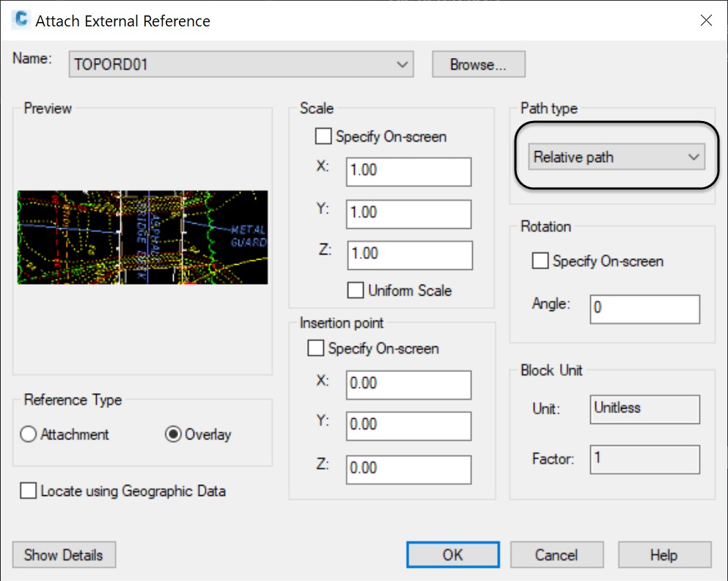
Task: Check the Uniform Scale checkbox
Action: (356, 290)
